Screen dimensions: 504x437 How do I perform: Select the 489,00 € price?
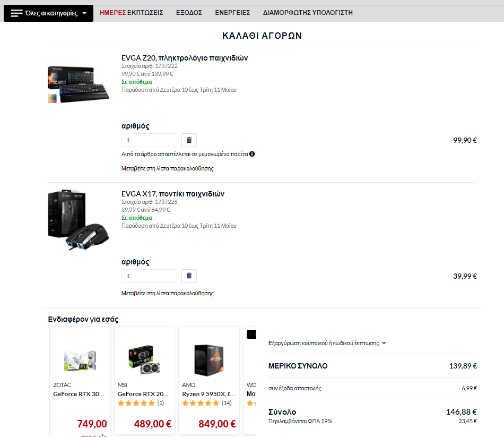tap(153, 424)
